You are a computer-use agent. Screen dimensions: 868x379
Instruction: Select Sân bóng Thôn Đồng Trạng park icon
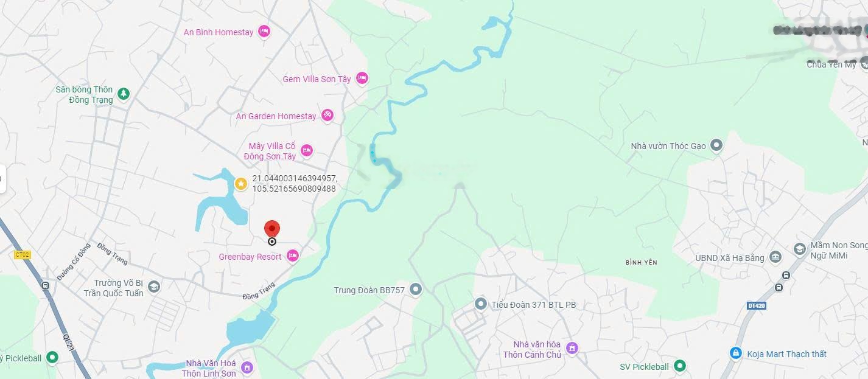[124, 94]
